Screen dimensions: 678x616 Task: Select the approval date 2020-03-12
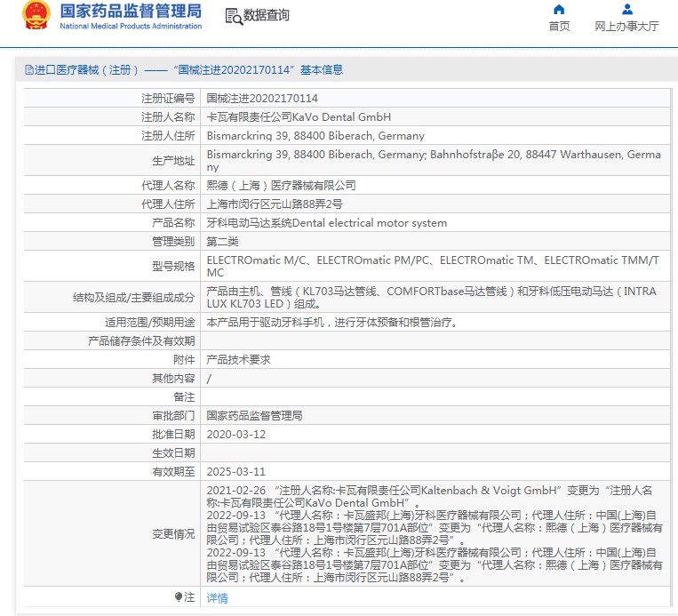point(236,435)
